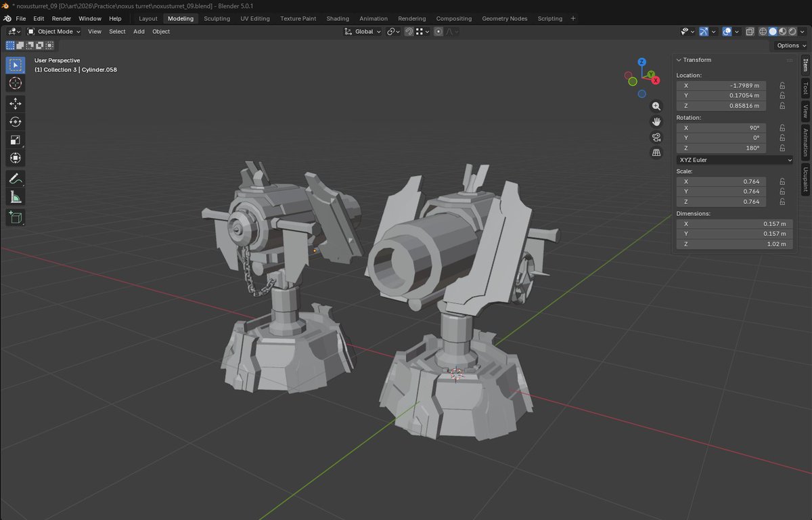
Task: Set selection mode to new selection
Action: 10,45
